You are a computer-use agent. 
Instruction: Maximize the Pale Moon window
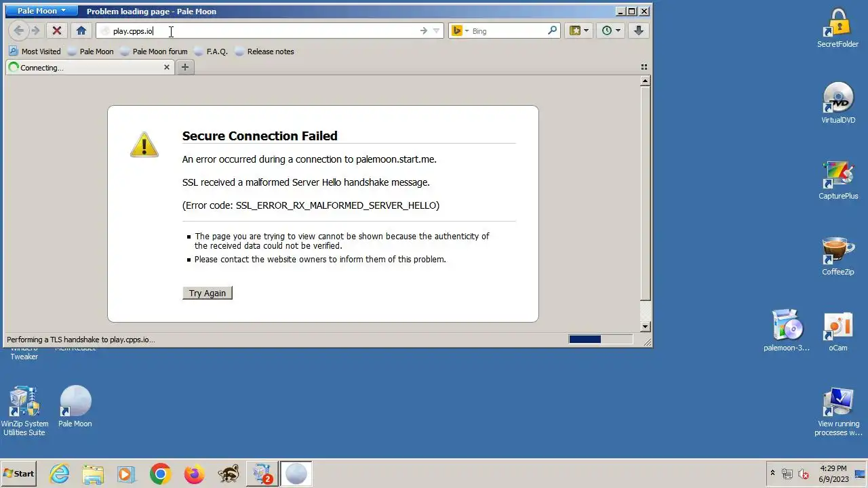click(632, 11)
